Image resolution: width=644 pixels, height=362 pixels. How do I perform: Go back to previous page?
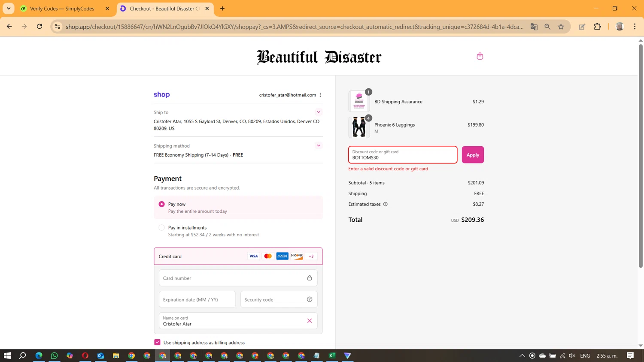coord(9,27)
